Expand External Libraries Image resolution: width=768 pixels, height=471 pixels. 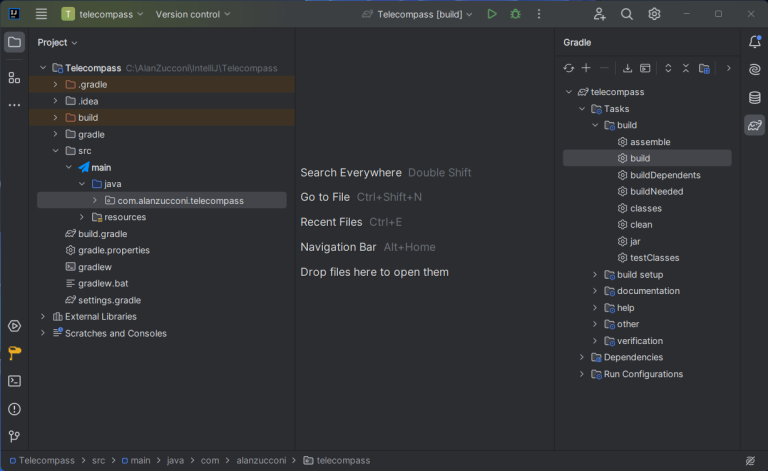43,316
